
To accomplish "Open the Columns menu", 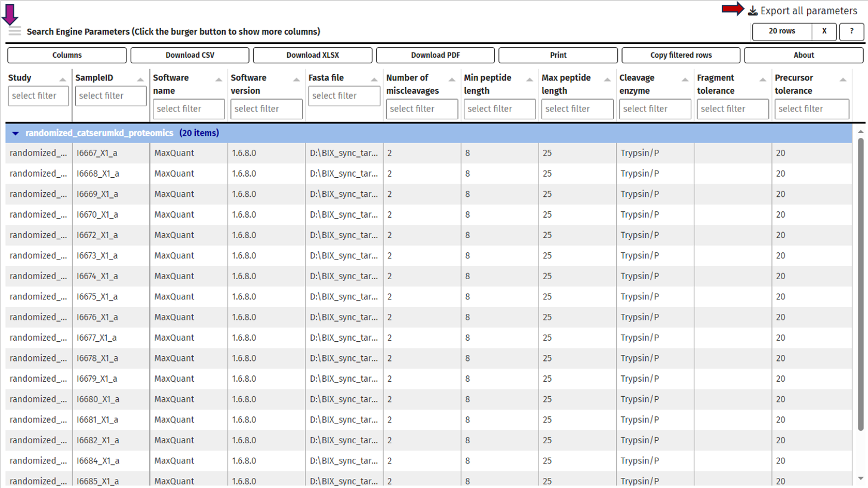I will (x=66, y=55).
